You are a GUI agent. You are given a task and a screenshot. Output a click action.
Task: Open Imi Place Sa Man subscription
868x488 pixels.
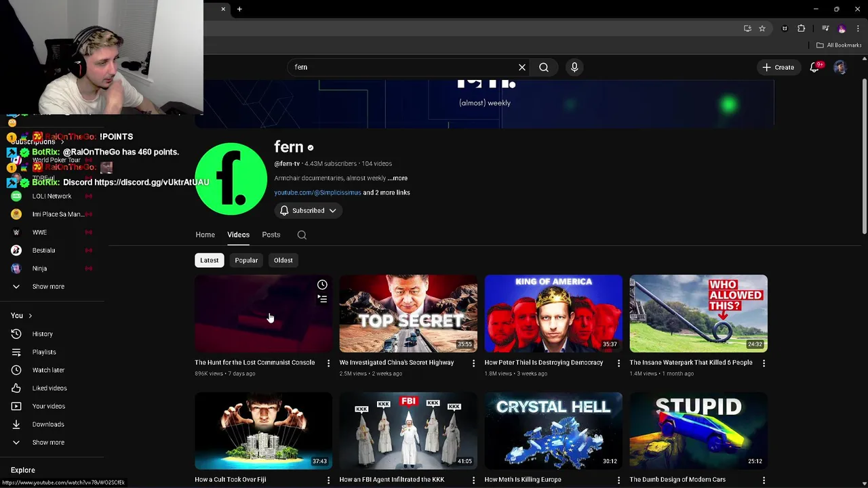click(52, 214)
